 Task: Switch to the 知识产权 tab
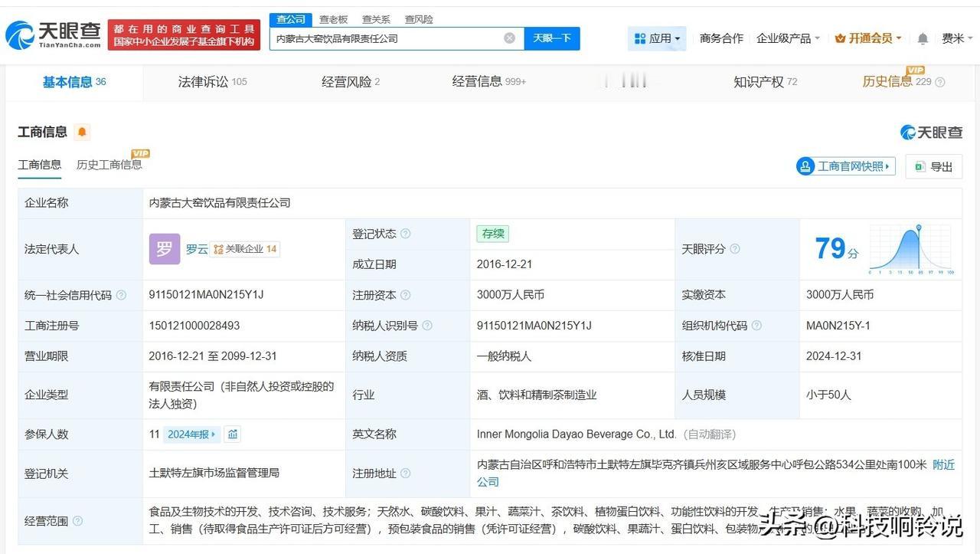point(765,81)
